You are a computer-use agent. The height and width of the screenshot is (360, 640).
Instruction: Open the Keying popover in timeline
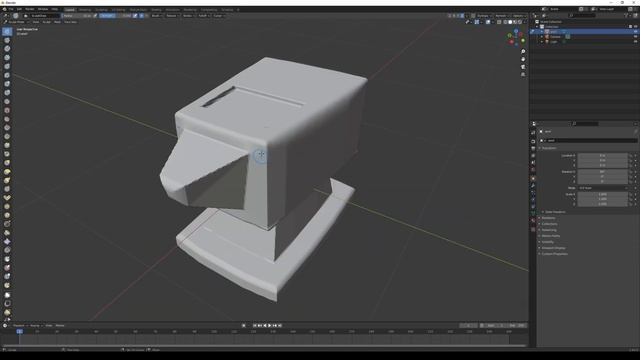pyautogui.click(x=36, y=326)
